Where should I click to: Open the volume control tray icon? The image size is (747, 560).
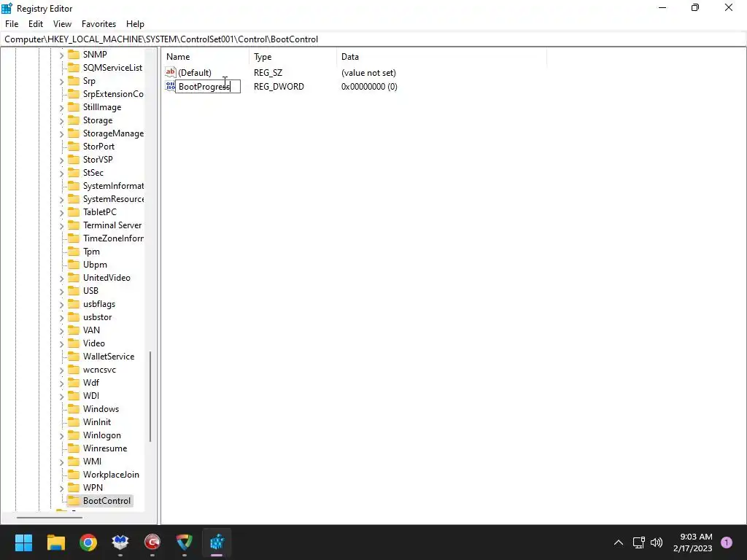[657, 542]
